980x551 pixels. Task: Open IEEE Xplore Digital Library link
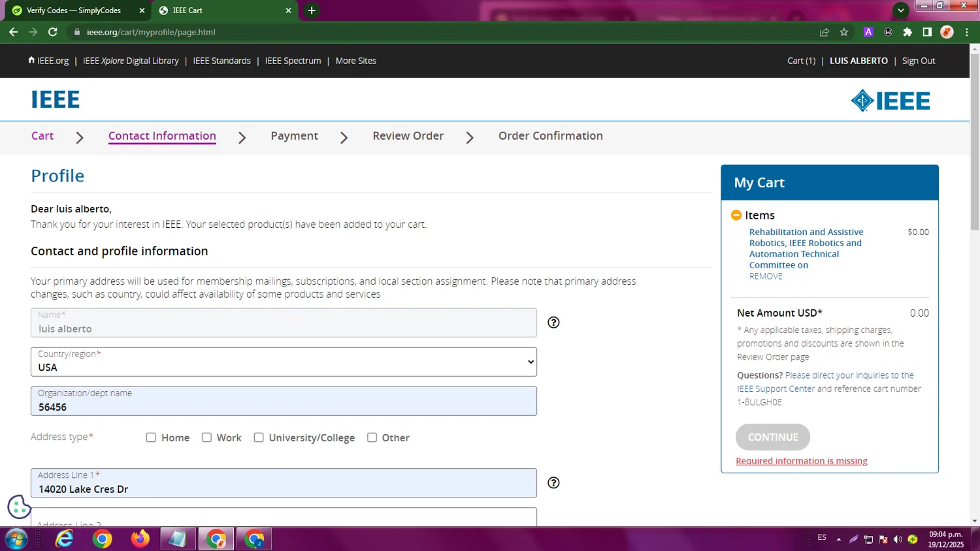[x=131, y=61]
